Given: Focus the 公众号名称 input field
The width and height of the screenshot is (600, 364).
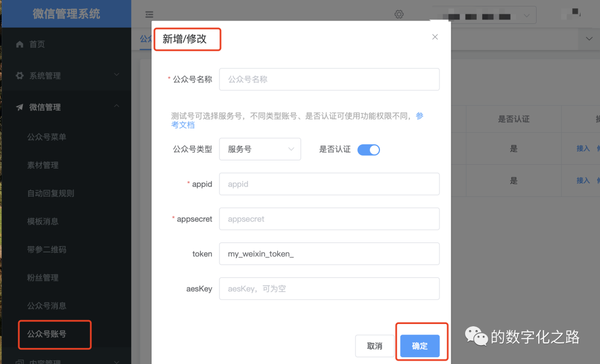Looking at the screenshot, I should [x=329, y=79].
